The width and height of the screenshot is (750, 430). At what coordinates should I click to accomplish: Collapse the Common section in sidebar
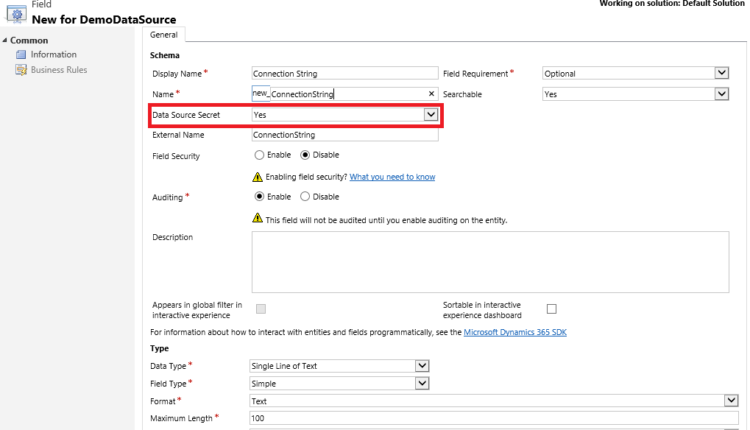pos(5,41)
